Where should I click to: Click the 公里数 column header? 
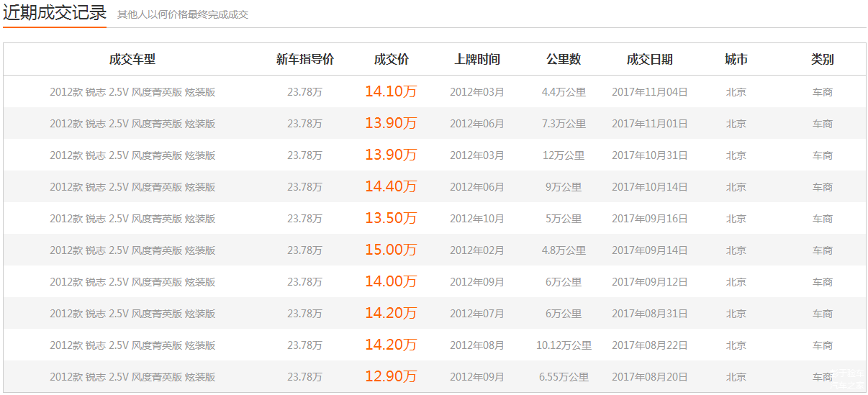point(564,60)
